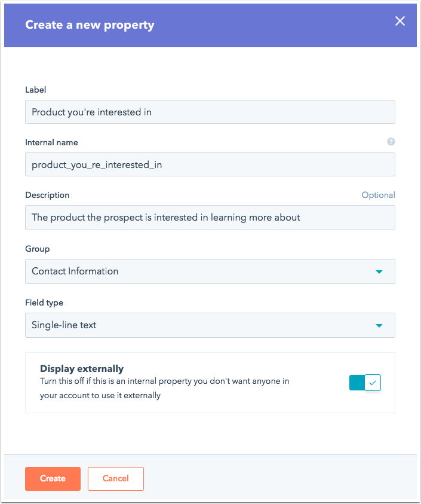The width and height of the screenshot is (421, 504).
Task: Close the Create a new property dialog
Action: 400,21
